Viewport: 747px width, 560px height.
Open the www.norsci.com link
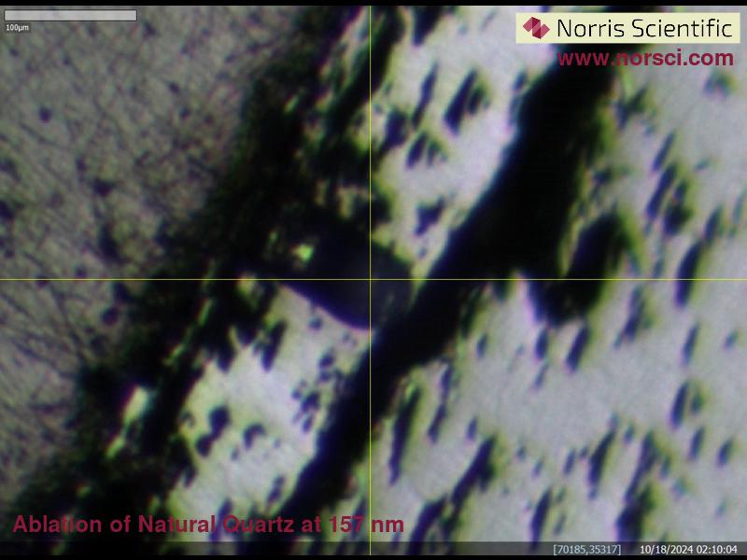point(645,59)
